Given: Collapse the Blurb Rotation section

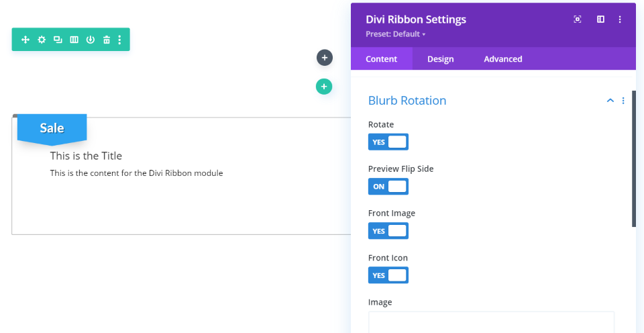Looking at the screenshot, I should point(610,101).
